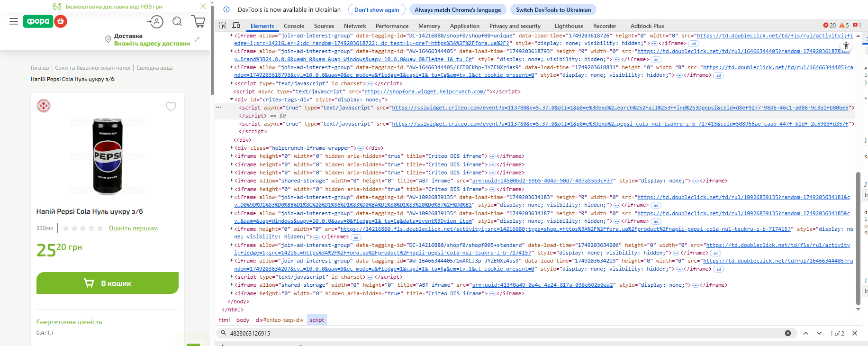The height and width of the screenshot is (346, 868).
Task: Expand collapsed content of helpcrunch-iframe-wrapper div ellipsis
Action: click(361, 148)
